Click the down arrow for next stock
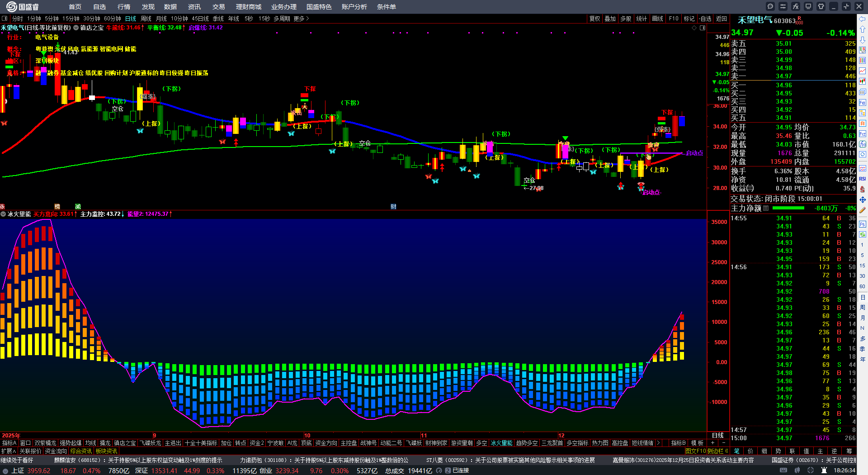The image size is (868, 475). click(863, 40)
